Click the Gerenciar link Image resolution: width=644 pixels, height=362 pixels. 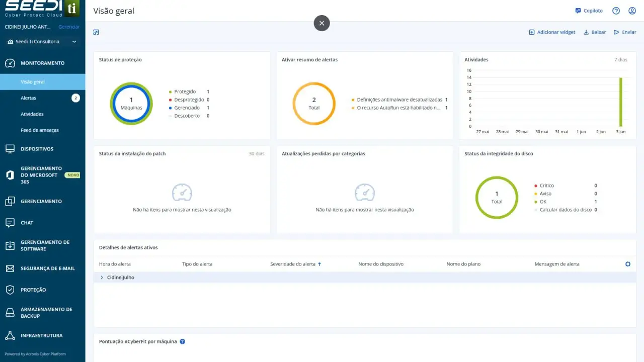(69, 27)
